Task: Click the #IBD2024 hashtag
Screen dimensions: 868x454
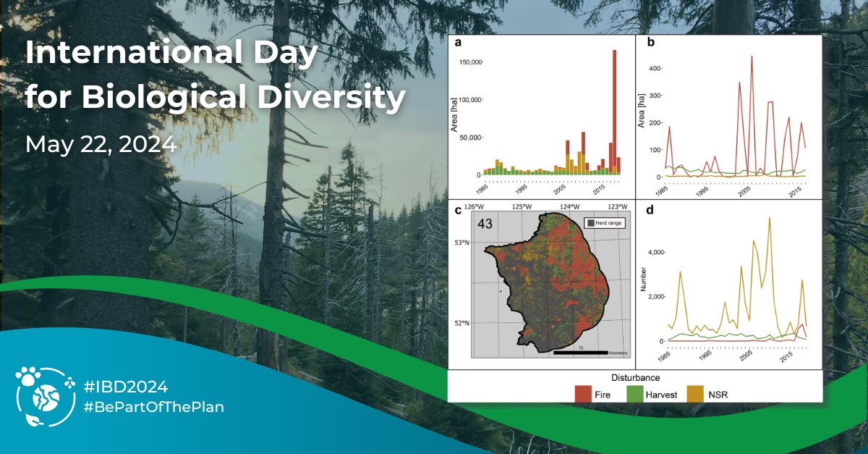Action: point(126,387)
